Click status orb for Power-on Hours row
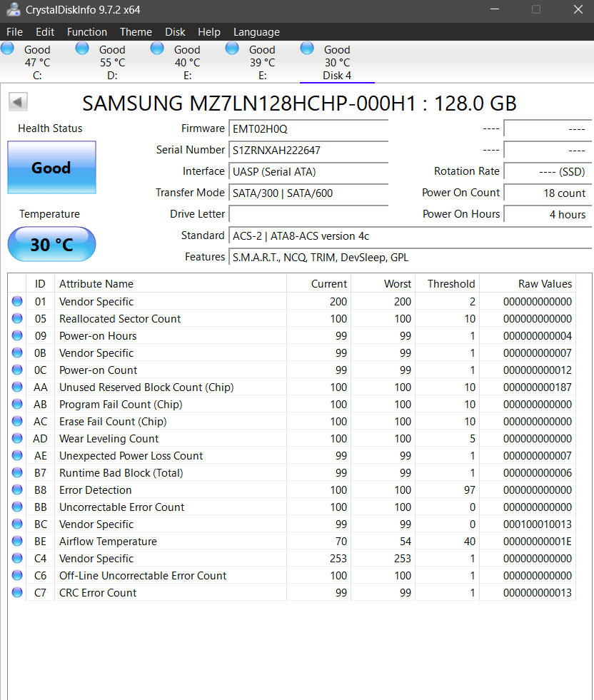This screenshot has height=700, width=594. point(17,335)
